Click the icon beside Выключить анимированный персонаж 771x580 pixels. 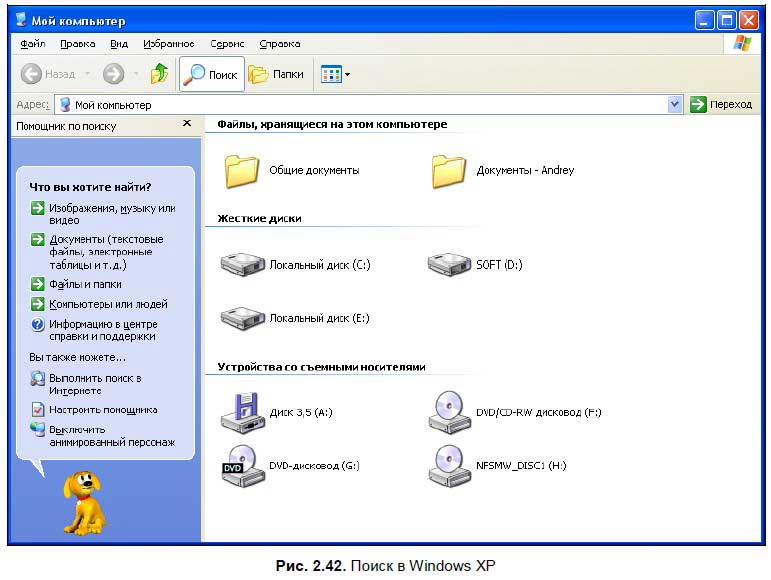pos(37,429)
